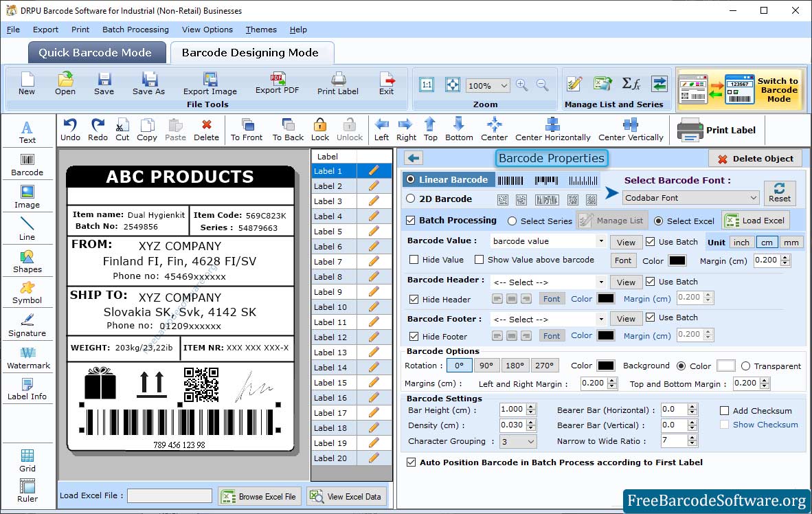Viewport: 812px width, 514px height.
Task: Open the Themes menu
Action: 261,30
